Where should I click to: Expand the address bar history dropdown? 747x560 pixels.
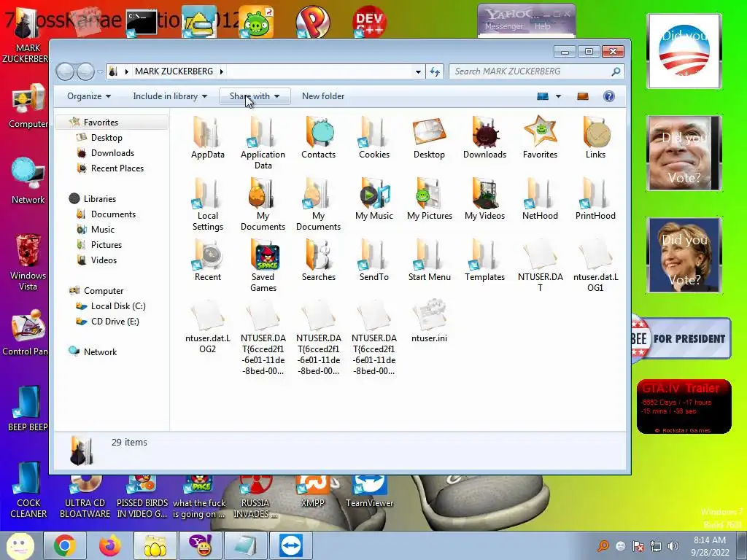[418, 71]
